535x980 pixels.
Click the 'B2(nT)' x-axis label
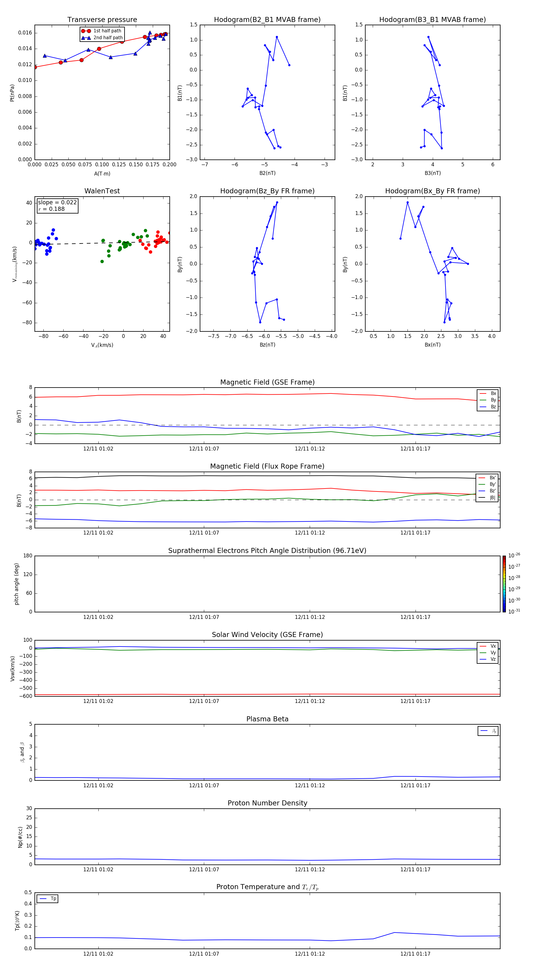click(x=267, y=173)
